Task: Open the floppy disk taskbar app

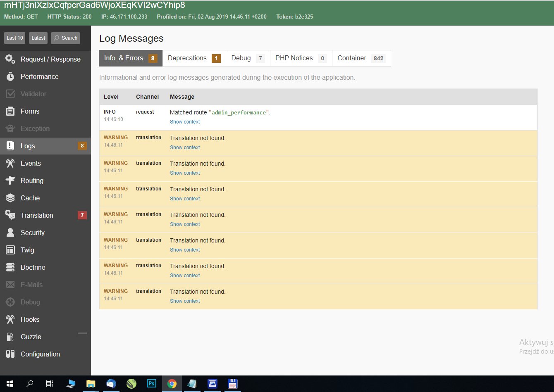Action: click(x=233, y=384)
